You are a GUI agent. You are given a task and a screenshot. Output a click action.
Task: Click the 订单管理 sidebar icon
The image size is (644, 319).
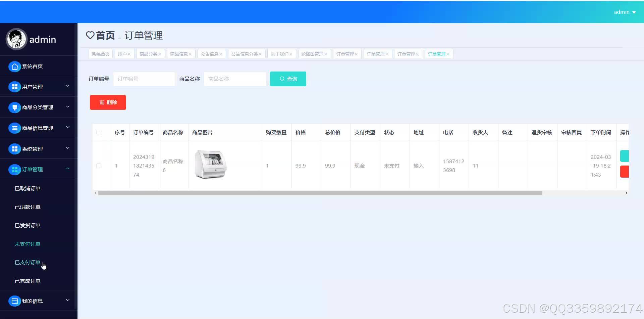(x=14, y=170)
